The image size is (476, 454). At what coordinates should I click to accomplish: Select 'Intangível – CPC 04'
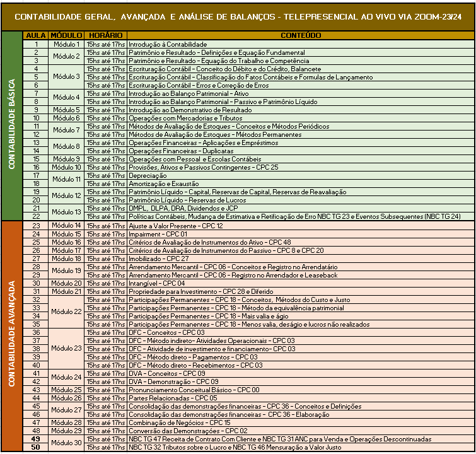point(301,283)
